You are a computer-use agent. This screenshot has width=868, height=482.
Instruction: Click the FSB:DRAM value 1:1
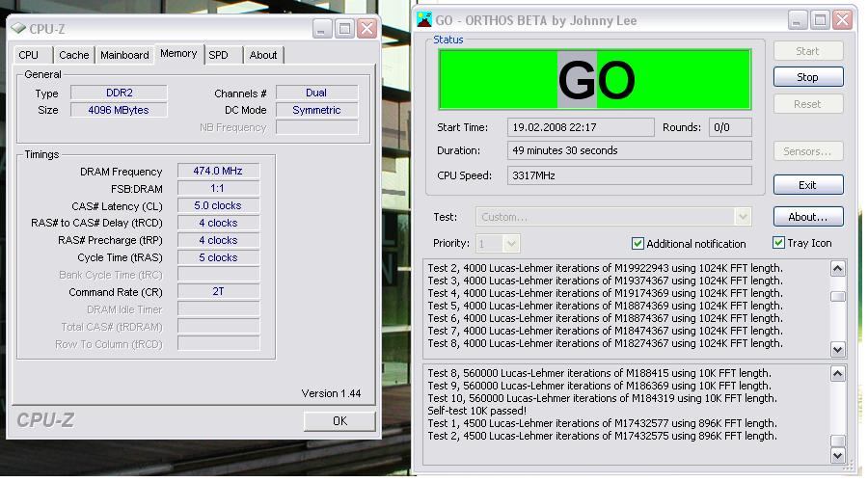click(218, 188)
